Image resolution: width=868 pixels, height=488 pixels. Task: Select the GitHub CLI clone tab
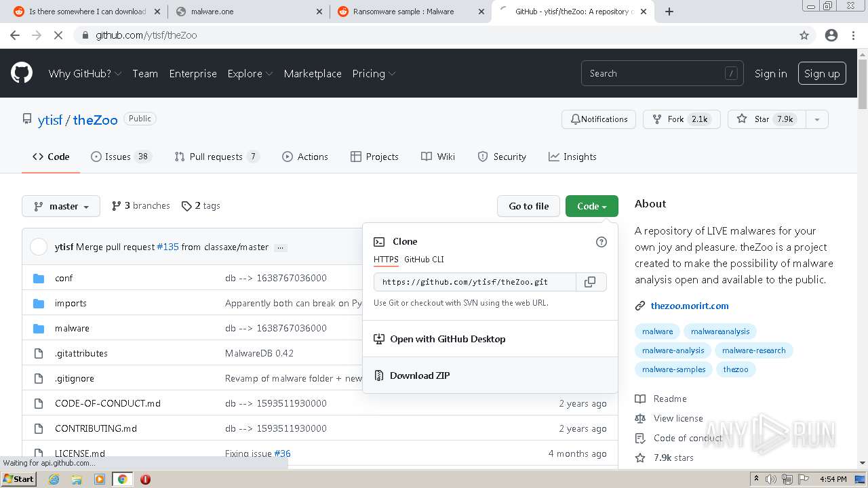[x=424, y=260]
